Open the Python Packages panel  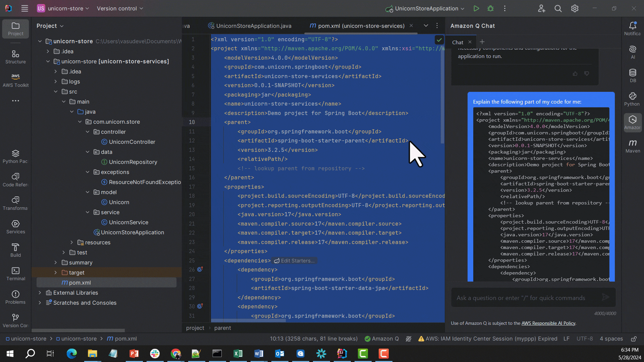[x=15, y=156]
